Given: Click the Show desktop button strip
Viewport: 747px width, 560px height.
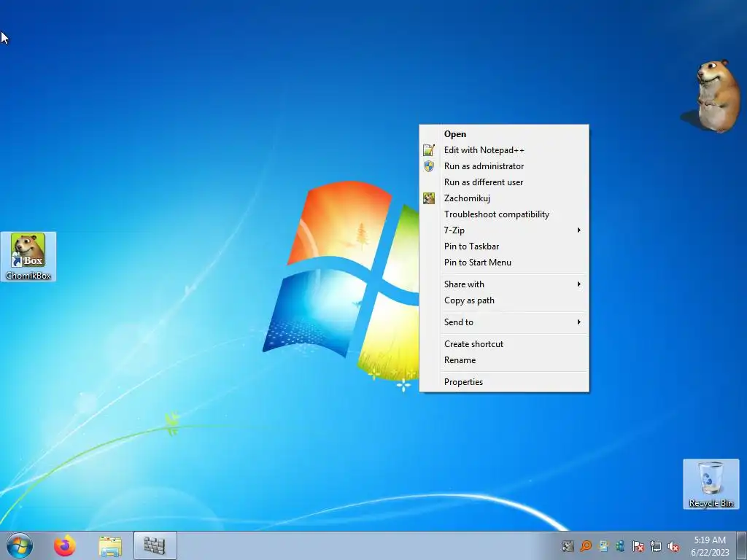Looking at the screenshot, I should (741, 545).
